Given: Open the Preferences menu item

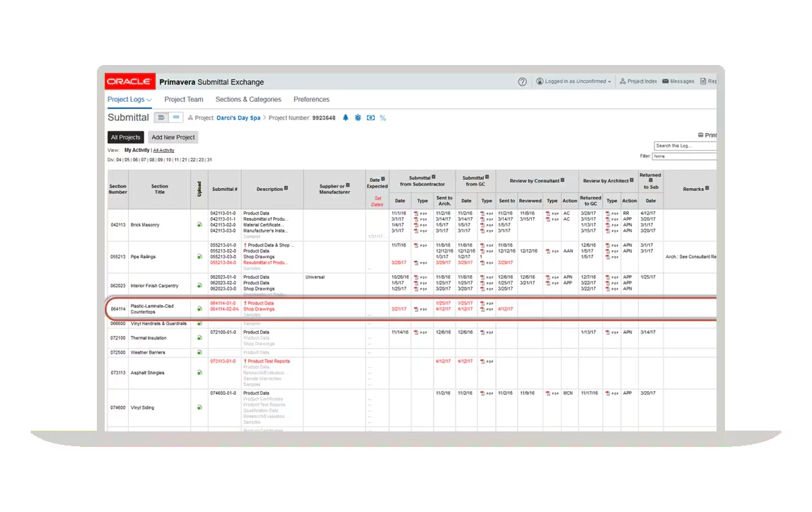Looking at the screenshot, I should coord(311,99).
